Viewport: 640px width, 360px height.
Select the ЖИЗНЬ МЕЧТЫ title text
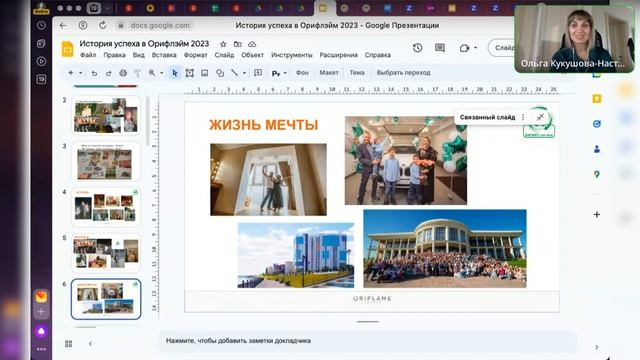264,125
